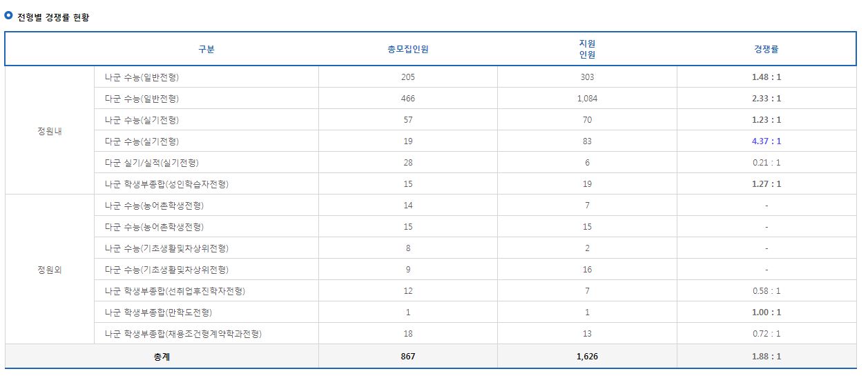The height and width of the screenshot is (378, 868).
Task: Click the row label 다군 수능(일반전형)
Action: tap(142, 99)
